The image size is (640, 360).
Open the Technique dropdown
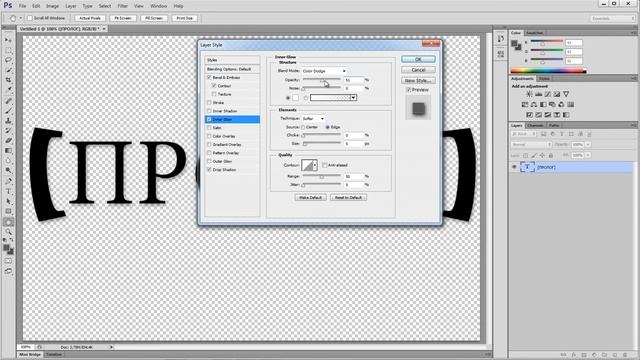tap(313, 118)
